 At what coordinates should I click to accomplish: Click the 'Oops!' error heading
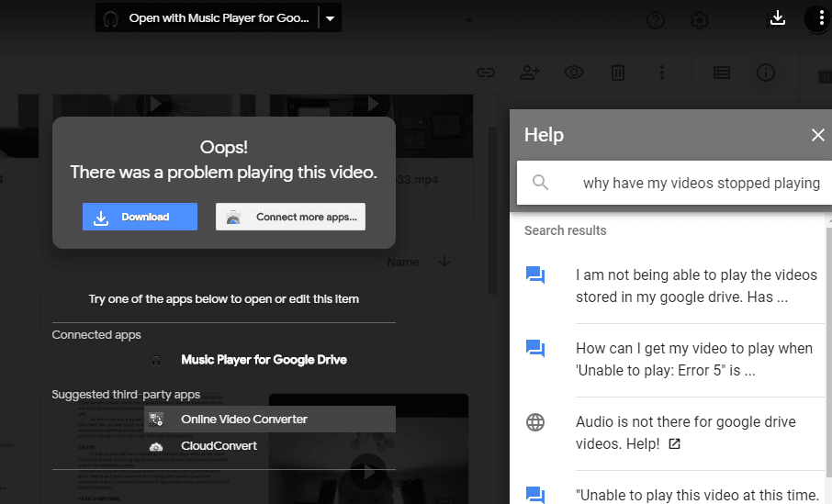click(223, 147)
